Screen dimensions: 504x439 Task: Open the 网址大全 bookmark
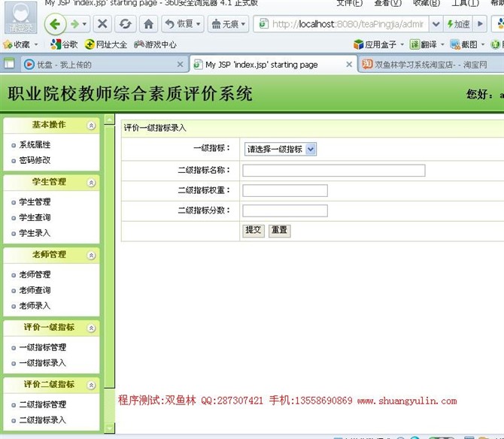point(106,44)
